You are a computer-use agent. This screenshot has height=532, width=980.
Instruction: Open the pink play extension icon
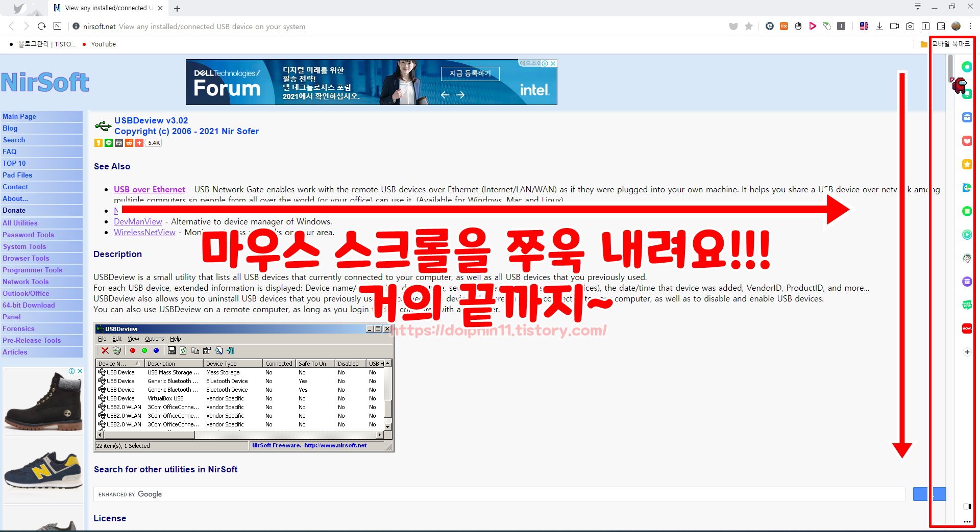(x=813, y=26)
